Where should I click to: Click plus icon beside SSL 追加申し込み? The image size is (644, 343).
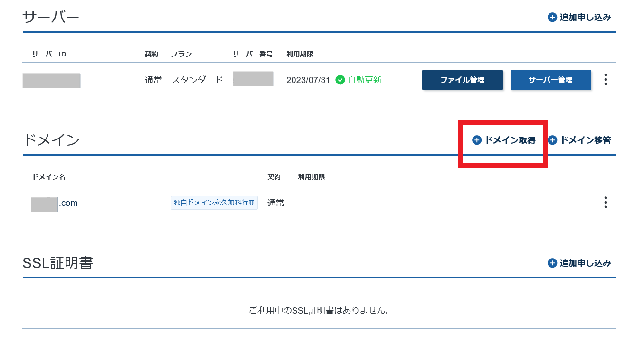(x=552, y=263)
